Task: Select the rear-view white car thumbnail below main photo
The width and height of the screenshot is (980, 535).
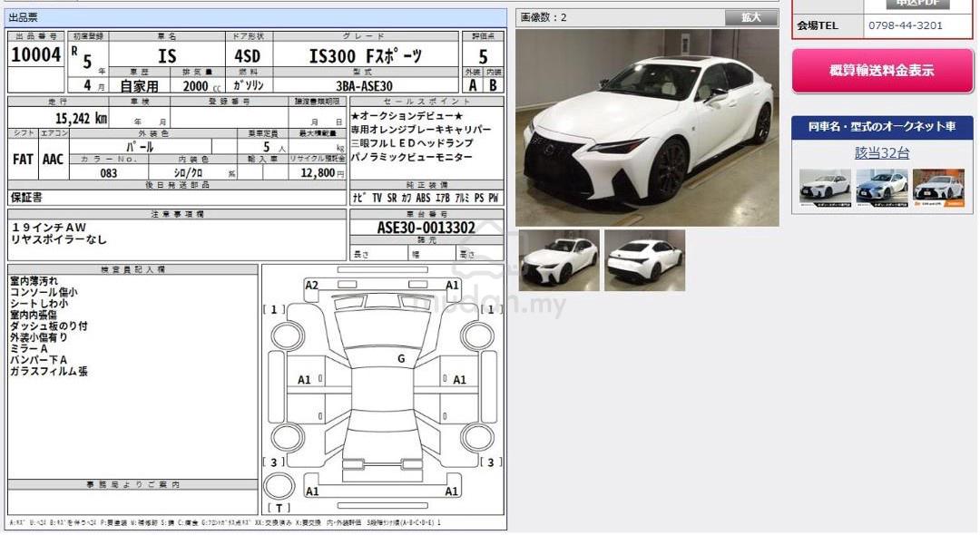Action: [x=644, y=260]
